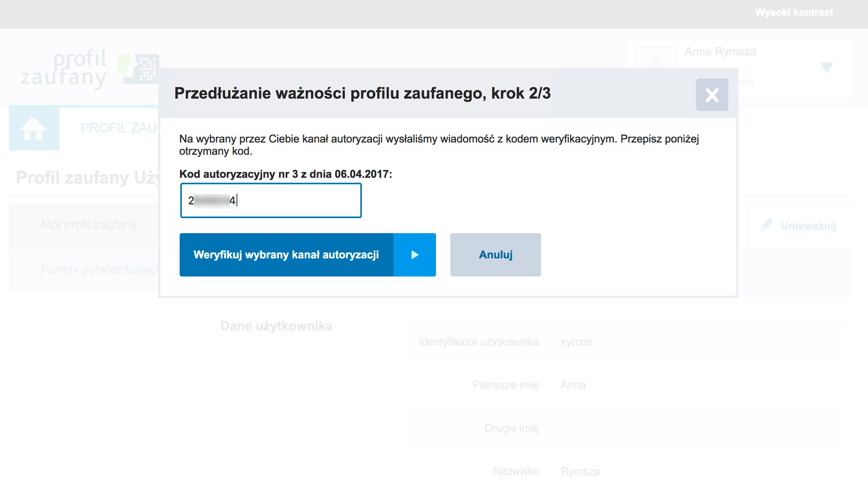Click the Anna first name value
This screenshot has height=488, width=868.
[573, 385]
